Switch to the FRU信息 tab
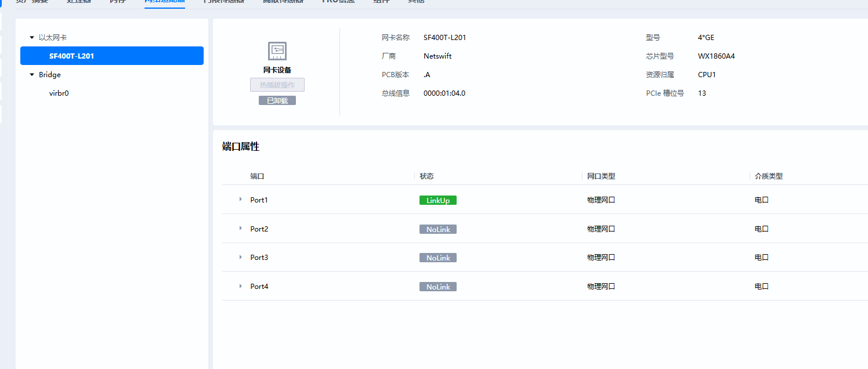Viewport: 868px width, 369px height. point(338,2)
